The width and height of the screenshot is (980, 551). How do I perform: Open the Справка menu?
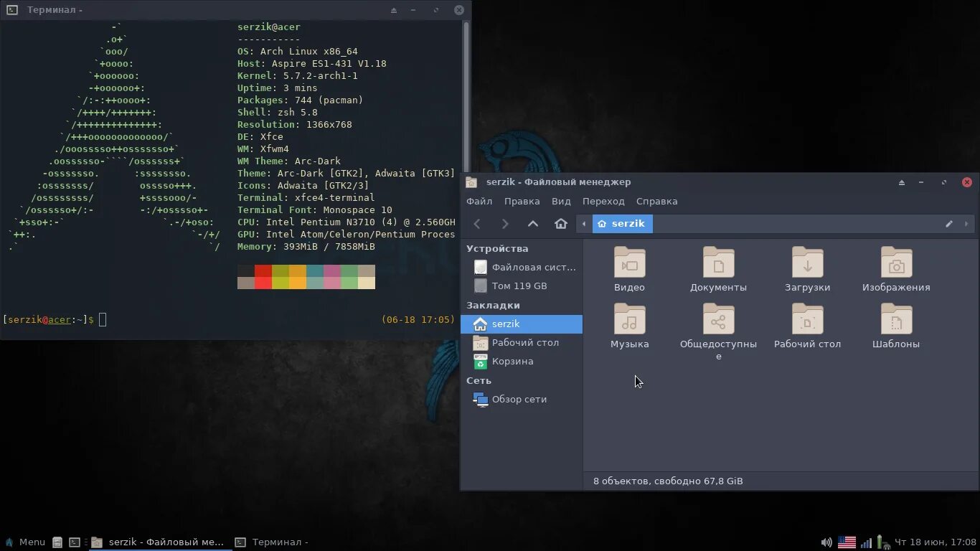(656, 202)
